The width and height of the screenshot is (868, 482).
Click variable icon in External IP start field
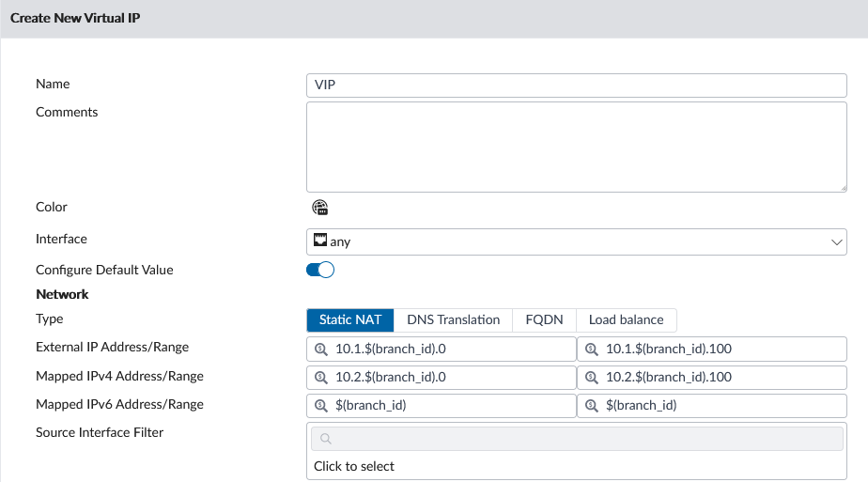(x=320, y=349)
